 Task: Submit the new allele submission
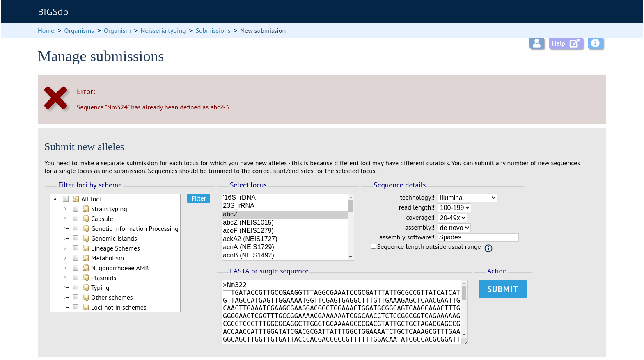502,289
